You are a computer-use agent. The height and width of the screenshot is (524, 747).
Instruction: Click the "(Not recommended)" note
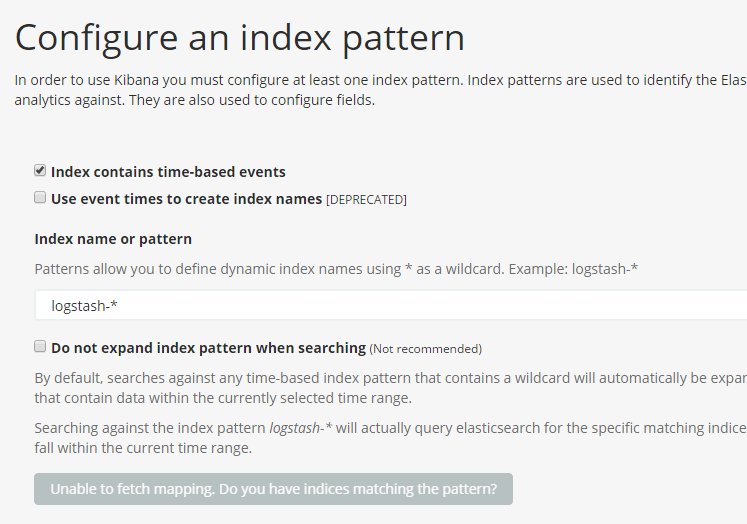pyautogui.click(x=426, y=349)
